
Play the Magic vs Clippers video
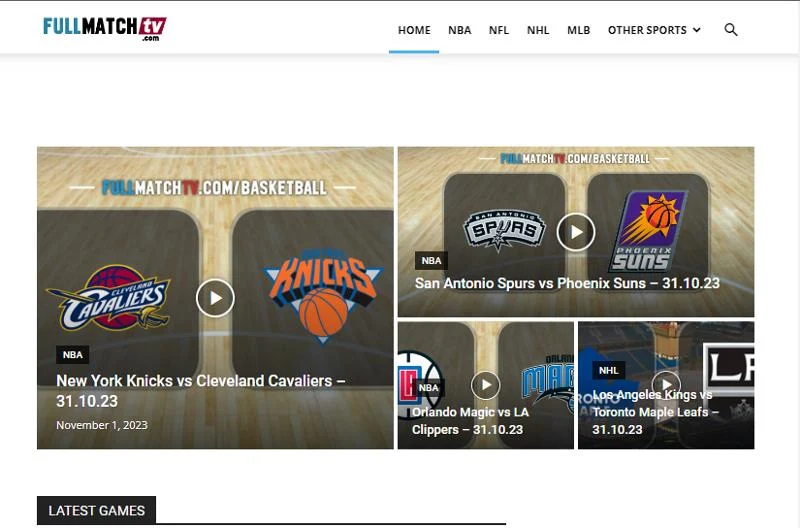(x=485, y=385)
